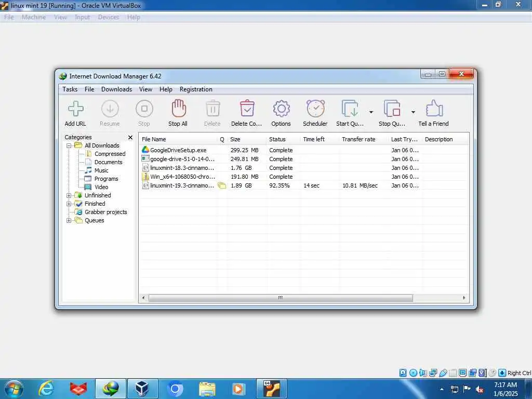Open the file explorer taskbar icon

tap(207, 389)
